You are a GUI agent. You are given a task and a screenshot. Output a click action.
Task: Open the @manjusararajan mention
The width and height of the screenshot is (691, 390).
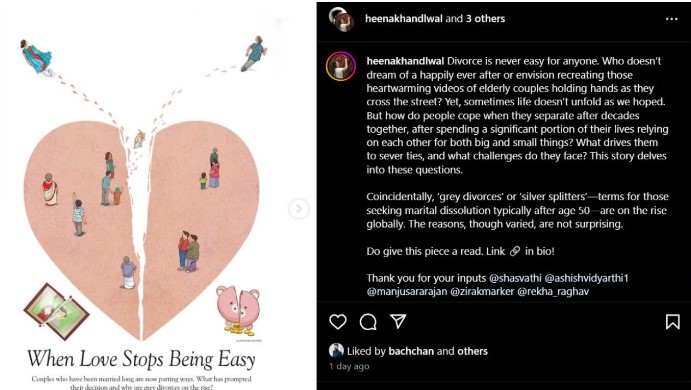coord(406,292)
